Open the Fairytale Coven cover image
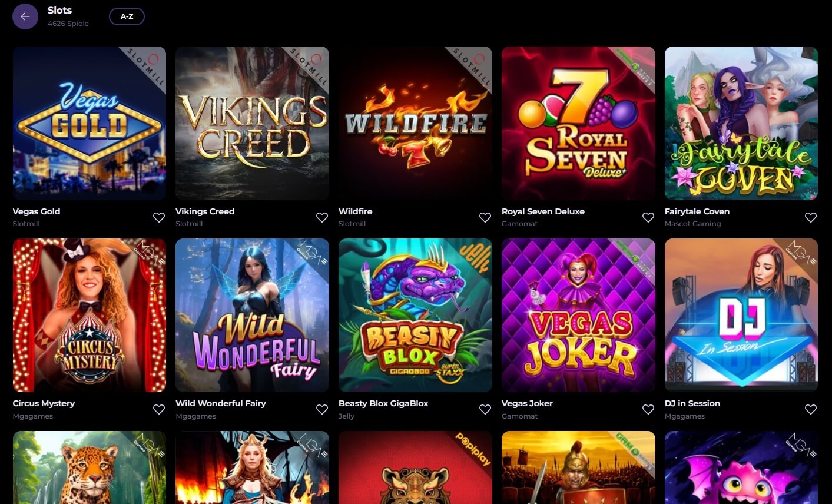832x504 pixels. [741, 123]
